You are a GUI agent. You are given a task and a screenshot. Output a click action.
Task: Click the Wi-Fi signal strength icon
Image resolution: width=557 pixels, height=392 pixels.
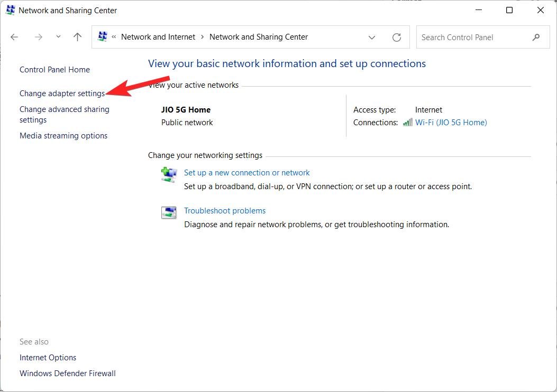click(x=407, y=123)
